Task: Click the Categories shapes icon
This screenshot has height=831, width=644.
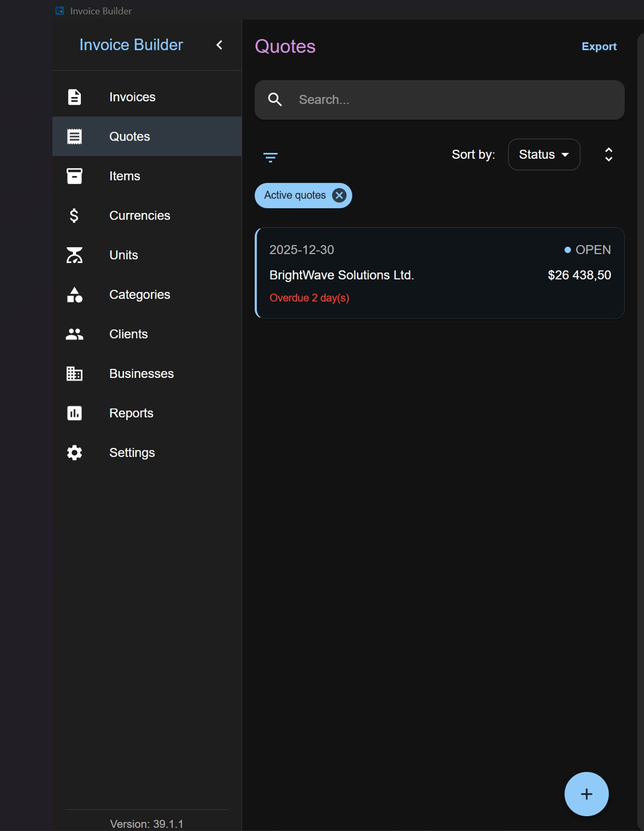Action: coord(75,295)
